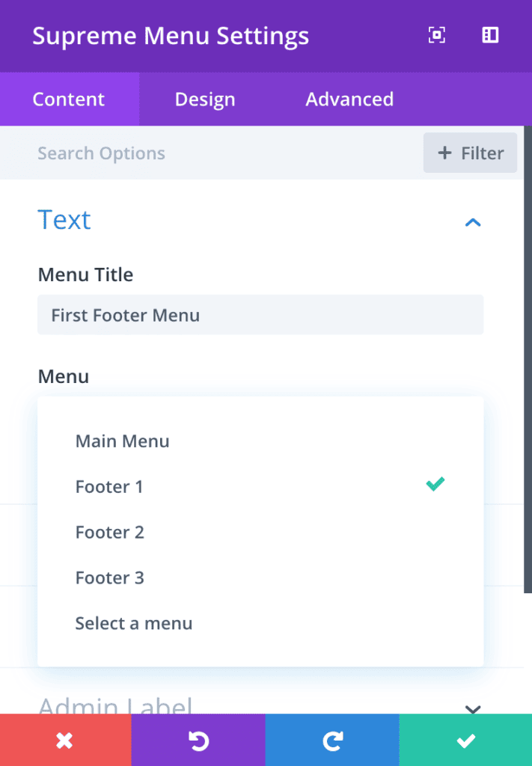Dock the settings panel to the side
The height and width of the screenshot is (766, 532).
pyautogui.click(x=490, y=35)
